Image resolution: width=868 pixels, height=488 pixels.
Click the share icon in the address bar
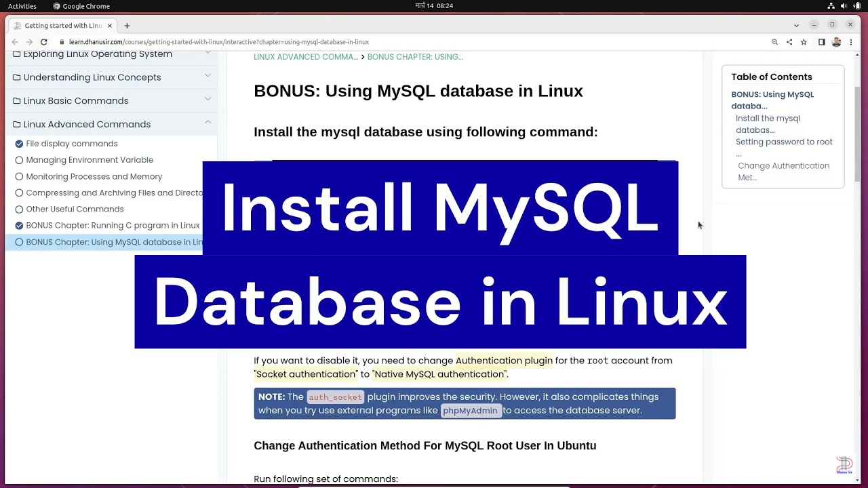(789, 42)
